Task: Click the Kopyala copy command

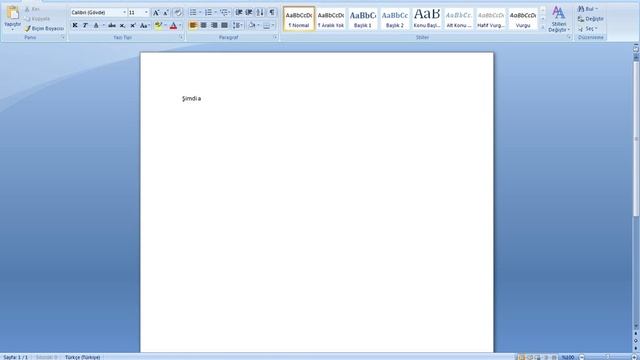Action: coord(37,19)
